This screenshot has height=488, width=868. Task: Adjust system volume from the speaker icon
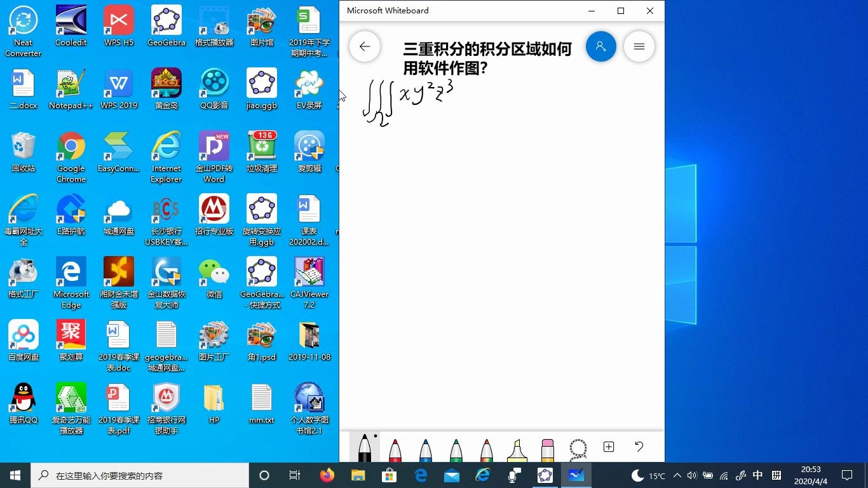pyautogui.click(x=692, y=475)
